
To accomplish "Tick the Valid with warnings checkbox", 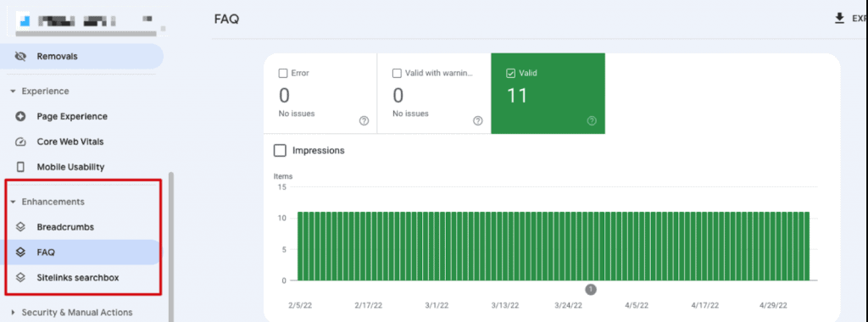I will pos(397,73).
